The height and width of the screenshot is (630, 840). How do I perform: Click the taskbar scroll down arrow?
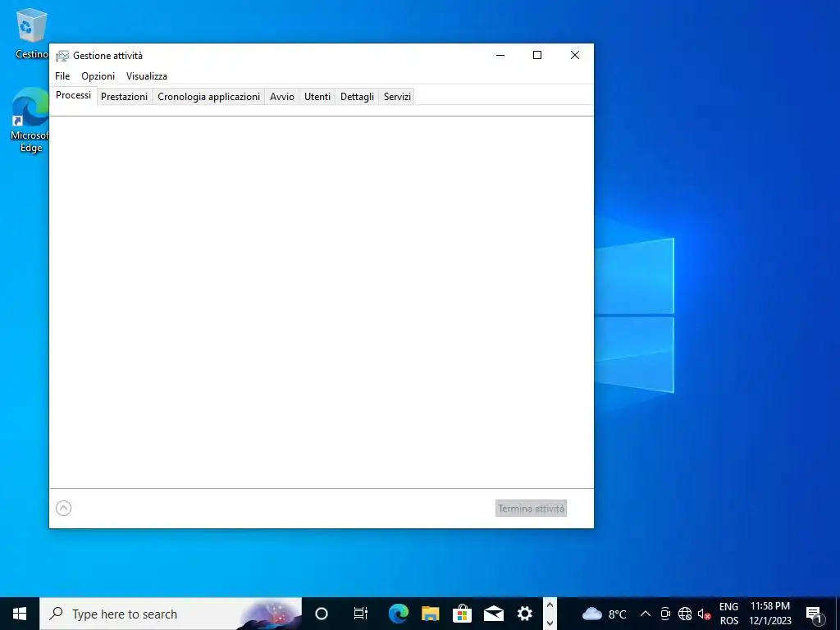[x=550, y=623]
